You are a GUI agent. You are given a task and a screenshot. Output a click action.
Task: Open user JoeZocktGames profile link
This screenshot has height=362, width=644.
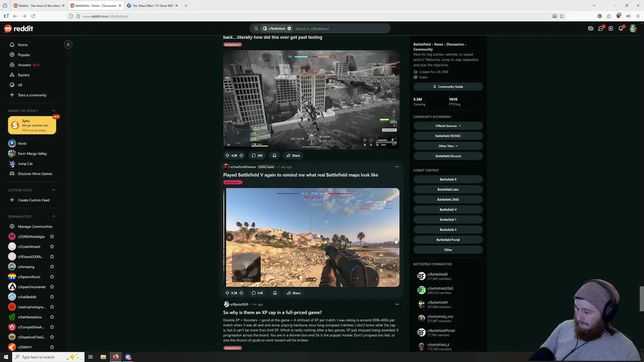click(243, 167)
